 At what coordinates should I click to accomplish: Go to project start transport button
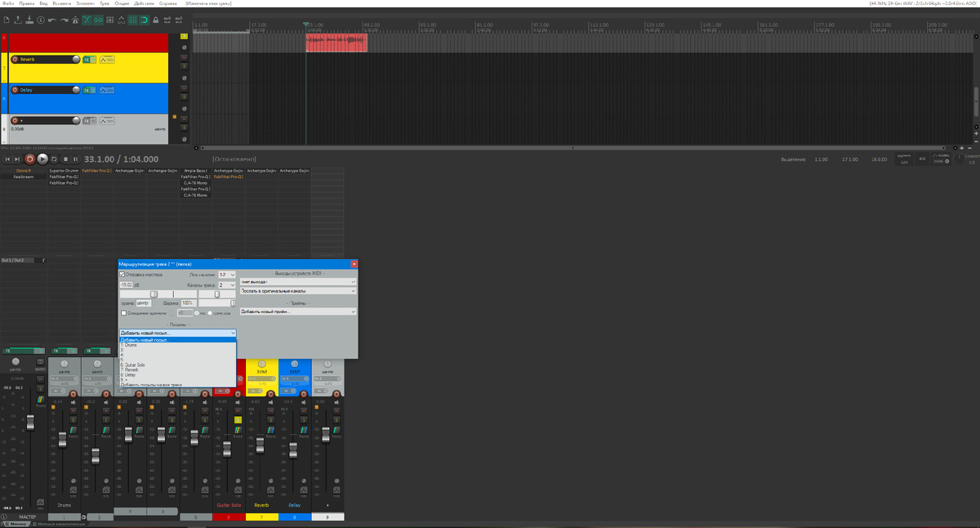coord(7,159)
